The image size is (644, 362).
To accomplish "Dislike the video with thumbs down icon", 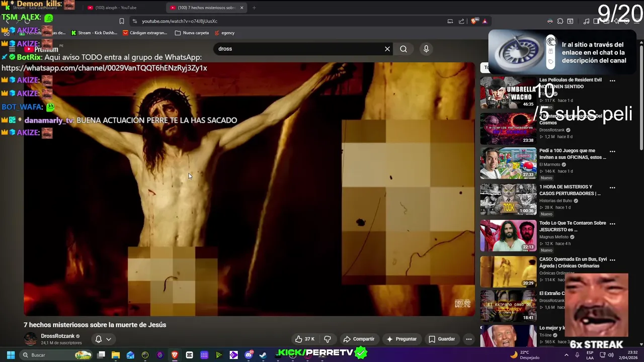I will click(328, 339).
